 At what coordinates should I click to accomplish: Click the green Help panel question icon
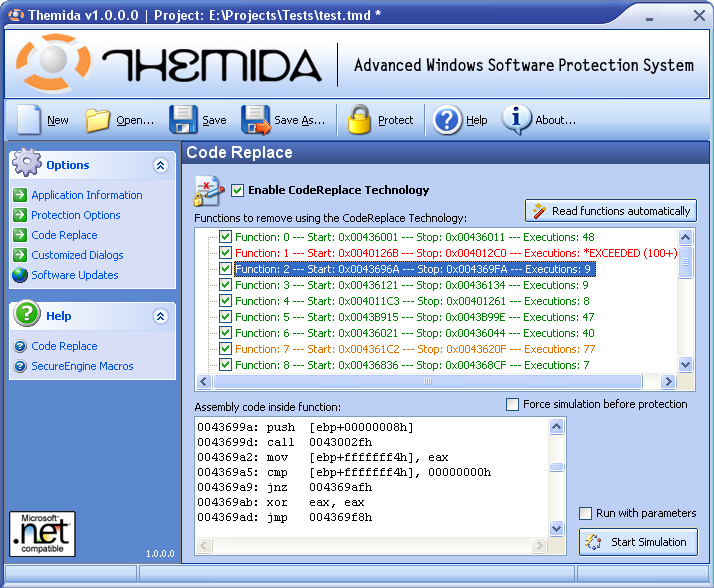point(27,314)
